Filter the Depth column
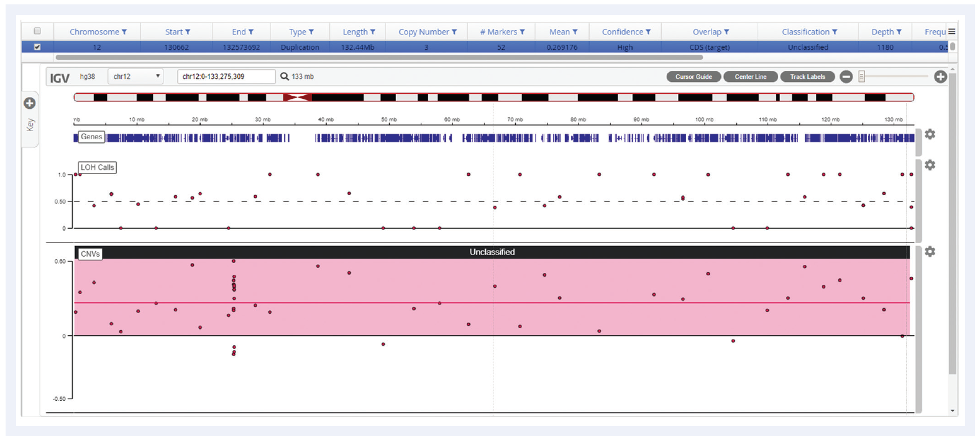 [x=899, y=32]
